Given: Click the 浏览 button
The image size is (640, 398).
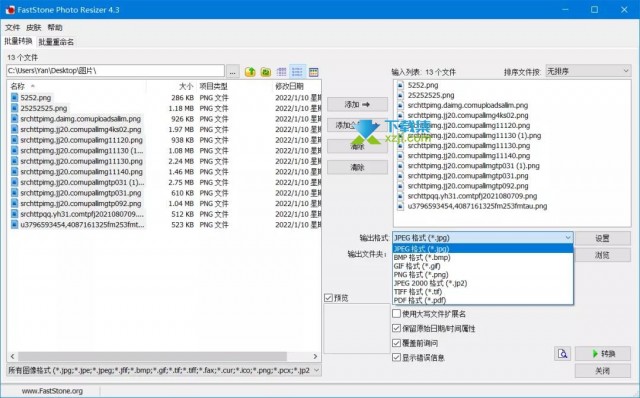Looking at the screenshot, I should (602, 255).
